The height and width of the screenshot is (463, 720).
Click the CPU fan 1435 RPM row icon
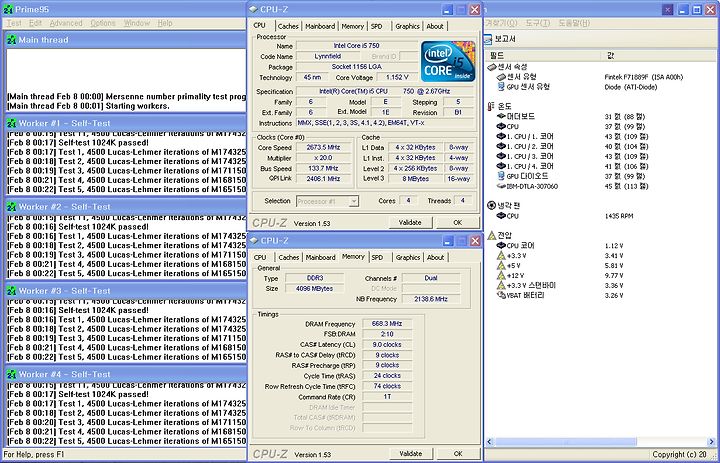[x=501, y=216]
